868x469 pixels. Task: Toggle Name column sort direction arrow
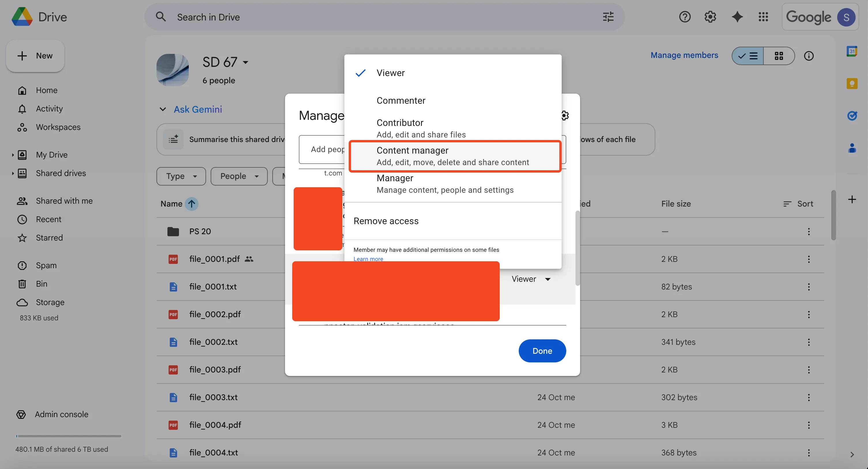click(x=191, y=204)
